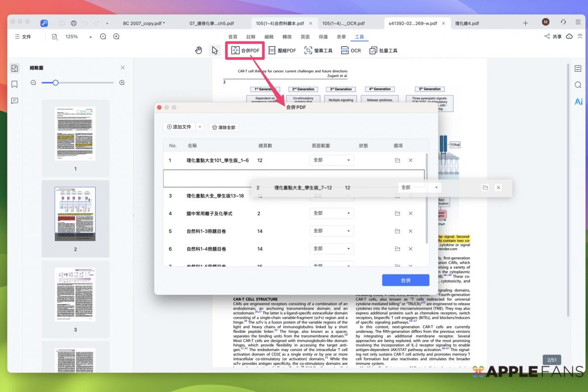
Task: Switch to the 註解 ribbon tab
Action: [x=251, y=37]
